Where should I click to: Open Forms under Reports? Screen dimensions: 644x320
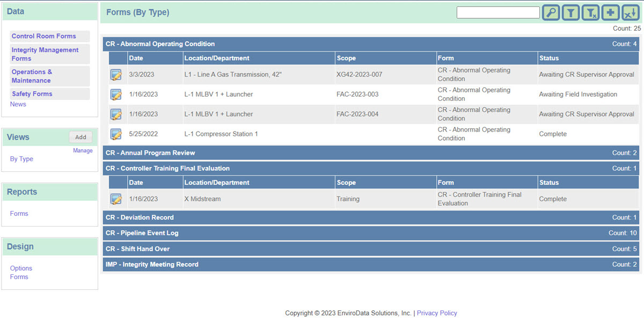pos(19,214)
